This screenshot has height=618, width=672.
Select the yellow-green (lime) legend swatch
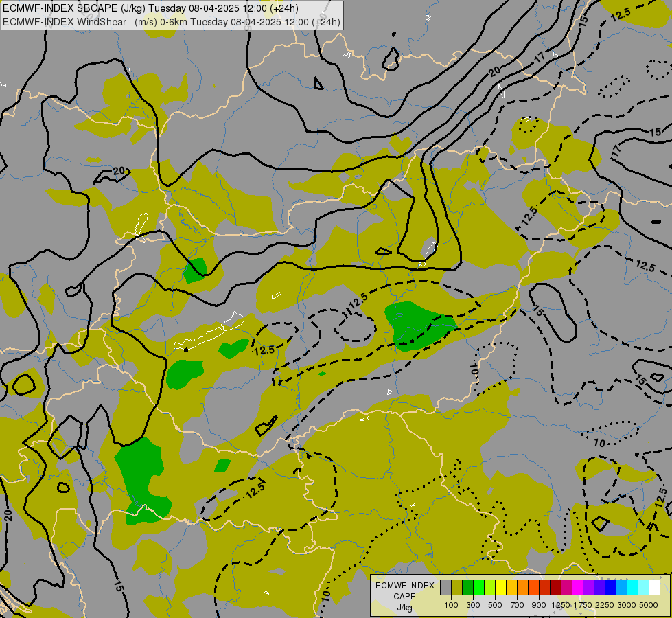pyautogui.click(x=490, y=587)
